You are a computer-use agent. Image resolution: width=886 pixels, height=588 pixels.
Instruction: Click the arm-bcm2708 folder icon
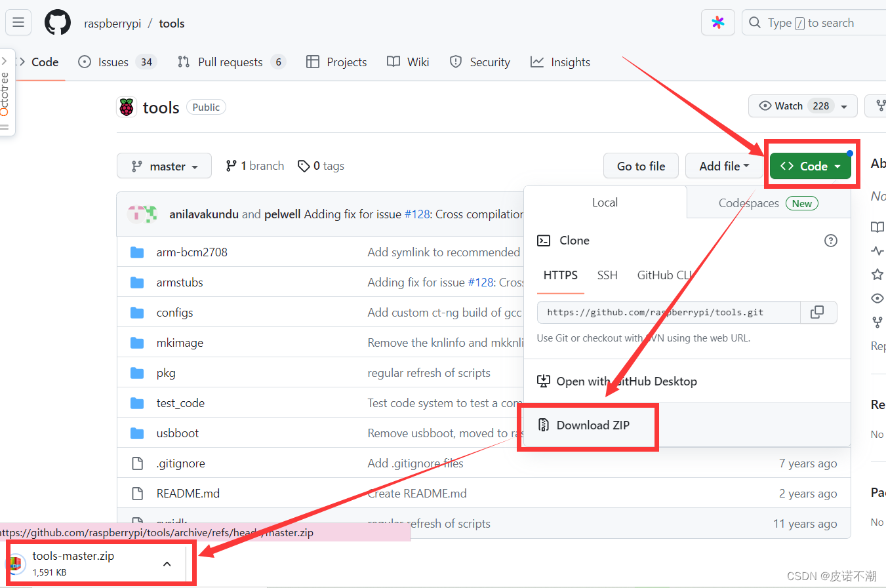[137, 252]
